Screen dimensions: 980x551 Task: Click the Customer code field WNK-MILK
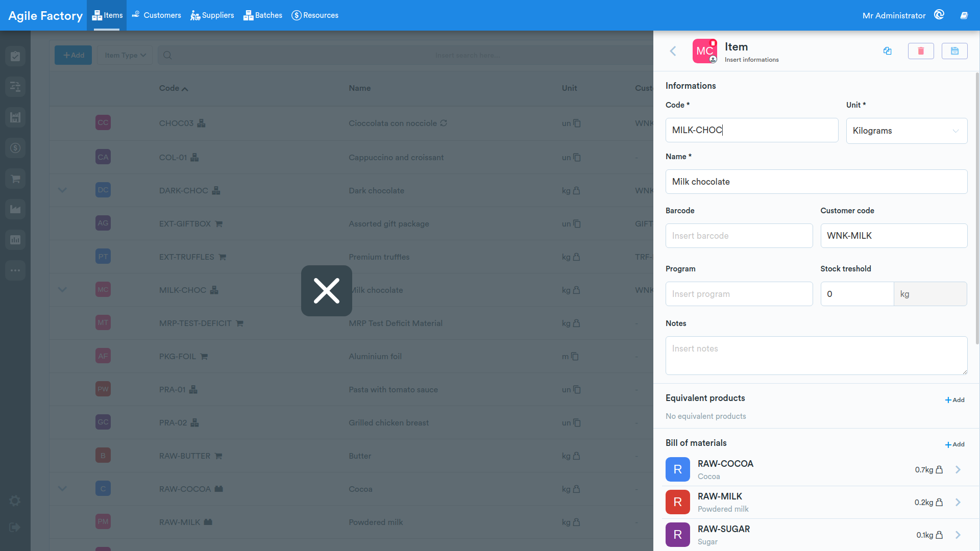[x=894, y=236]
